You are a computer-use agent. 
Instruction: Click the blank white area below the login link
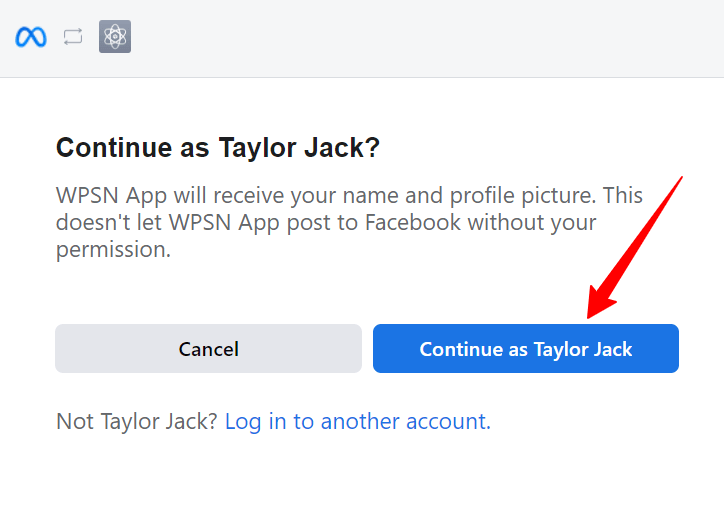pyautogui.click(x=362, y=476)
